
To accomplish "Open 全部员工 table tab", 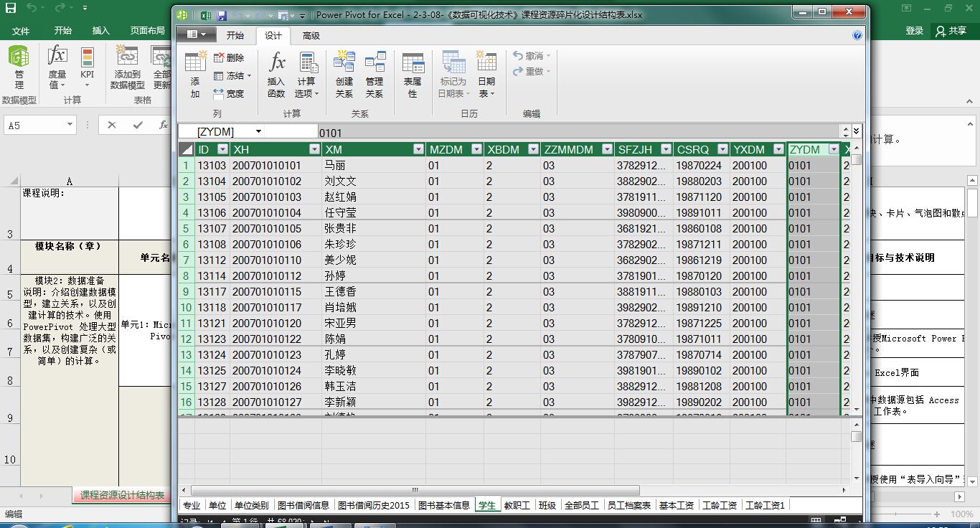I will (x=582, y=505).
